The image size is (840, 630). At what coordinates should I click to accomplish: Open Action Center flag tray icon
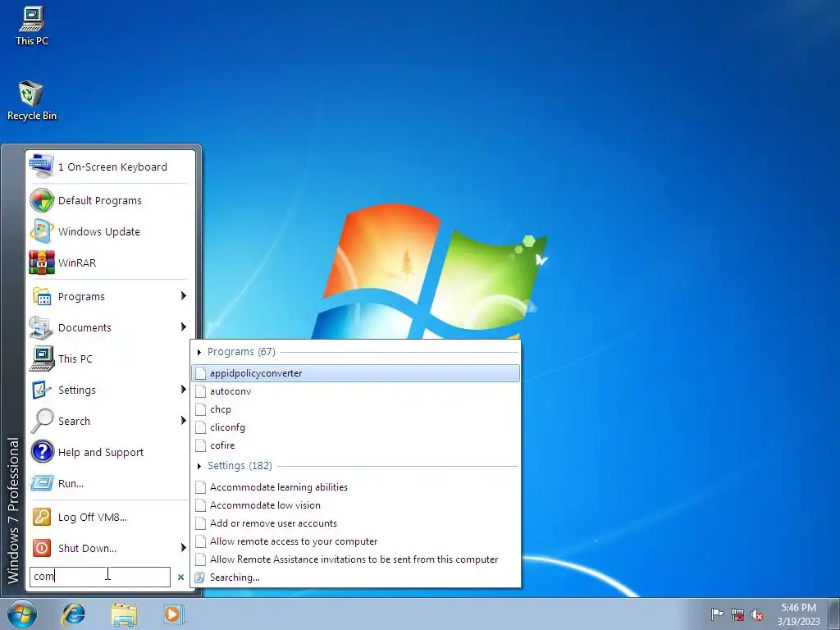tap(717, 614)
